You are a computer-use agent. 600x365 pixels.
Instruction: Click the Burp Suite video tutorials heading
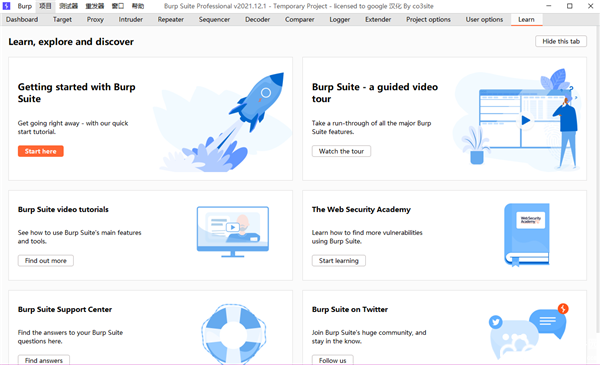tap(63, 209)
